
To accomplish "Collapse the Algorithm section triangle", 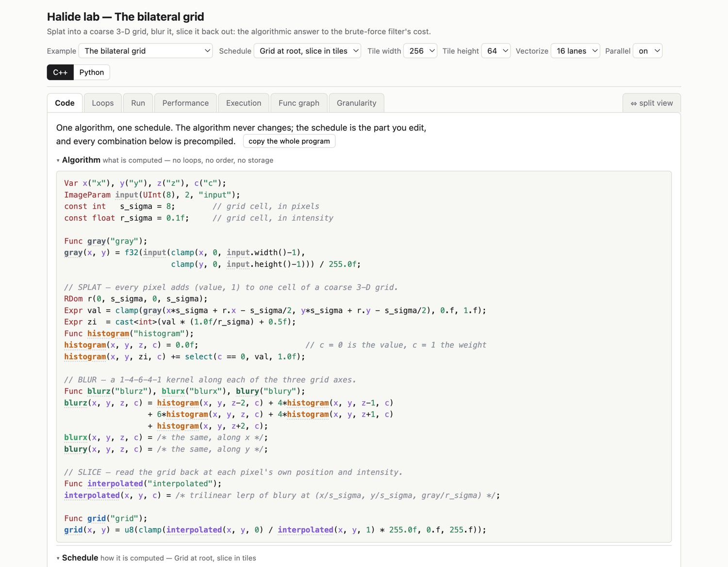I will [x=58, y=161].
